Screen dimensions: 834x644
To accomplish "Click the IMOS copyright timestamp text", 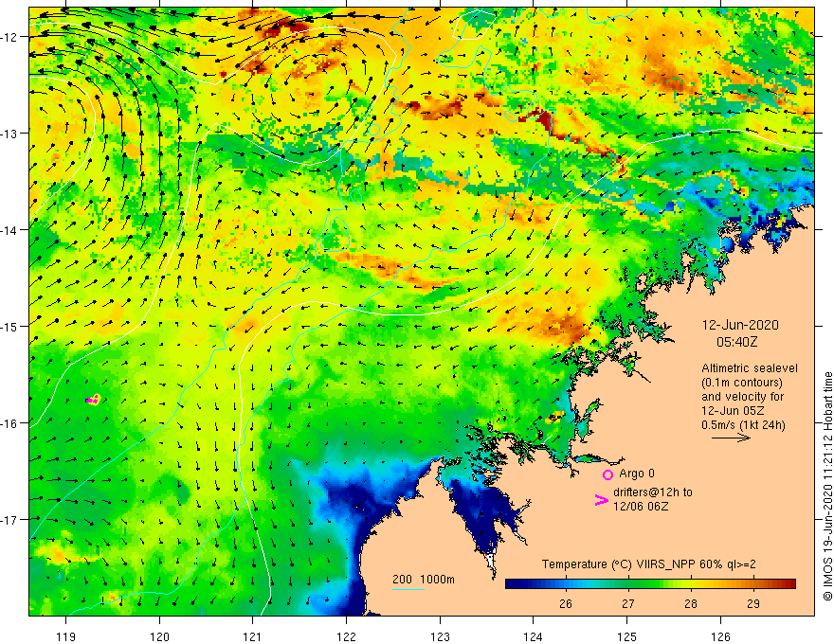I will pos(827,487).
